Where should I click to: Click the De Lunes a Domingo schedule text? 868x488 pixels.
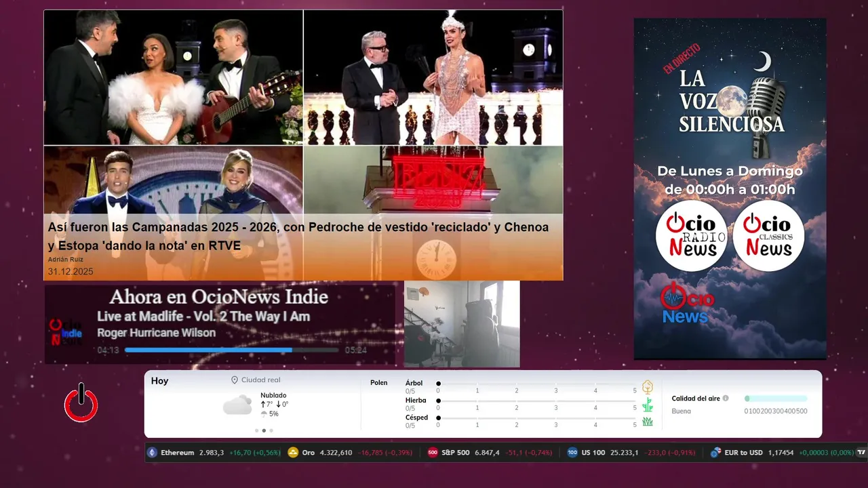[730, 180]
